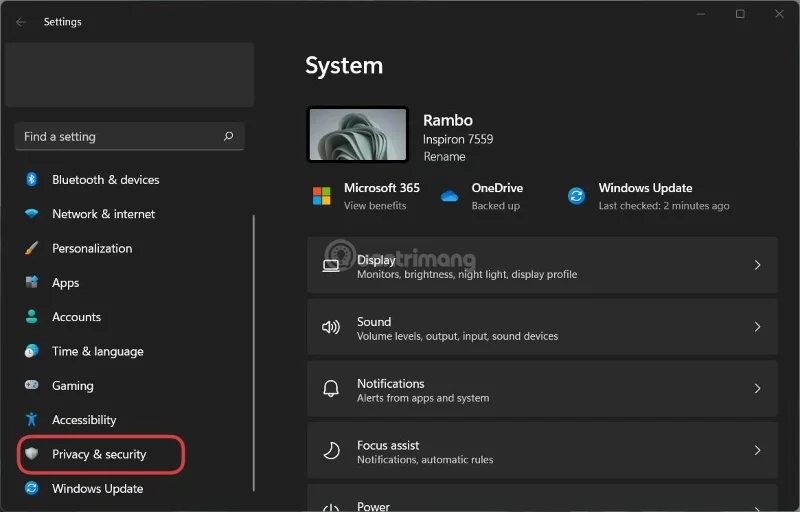Click the back arrow in title bar
The height and width of the screenshot is (512, 800).
[20, 22]
